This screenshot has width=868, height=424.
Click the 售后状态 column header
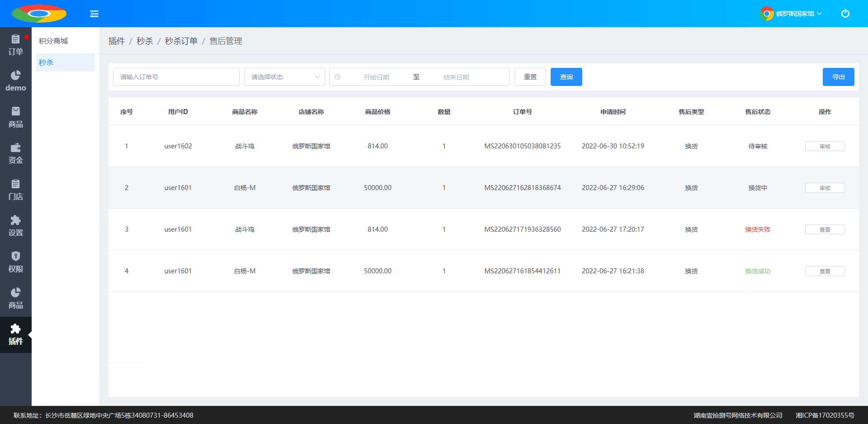coord(758,112)
